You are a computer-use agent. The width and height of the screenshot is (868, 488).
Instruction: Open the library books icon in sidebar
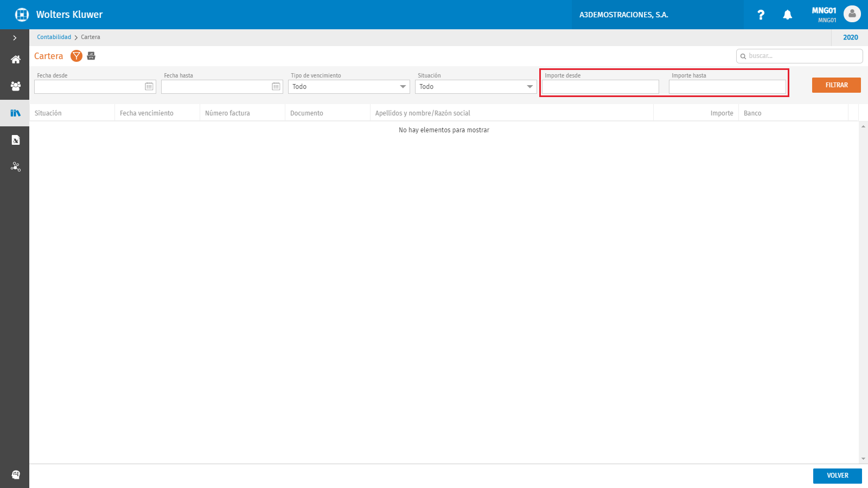pos(15,113)
